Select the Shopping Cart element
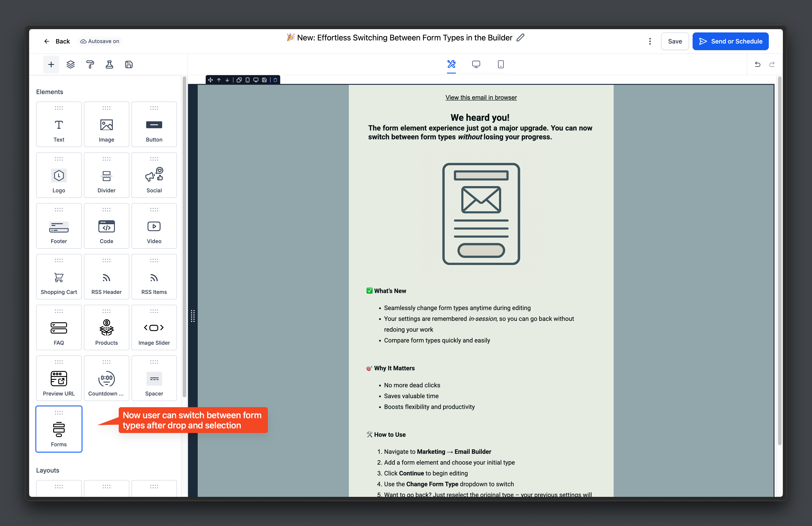The image size is (812, 526). tap(59, 277)
